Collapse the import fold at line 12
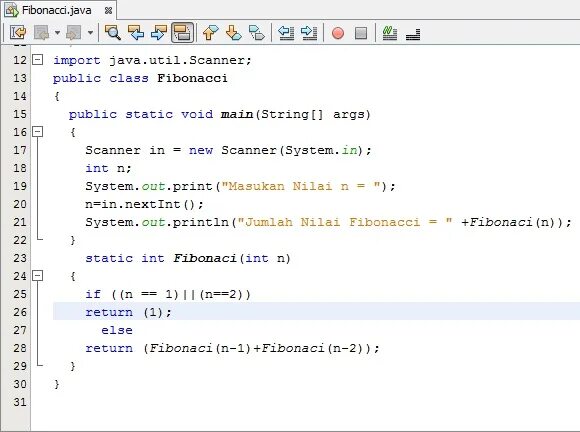Screen dimensions: 580x432 (x=38, y=60)
